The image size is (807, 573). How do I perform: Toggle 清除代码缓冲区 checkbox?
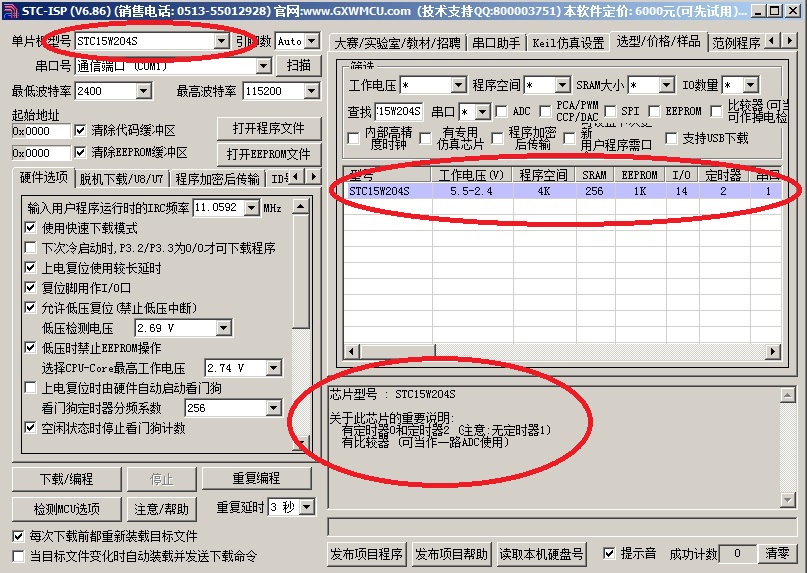tap(80, 130)
